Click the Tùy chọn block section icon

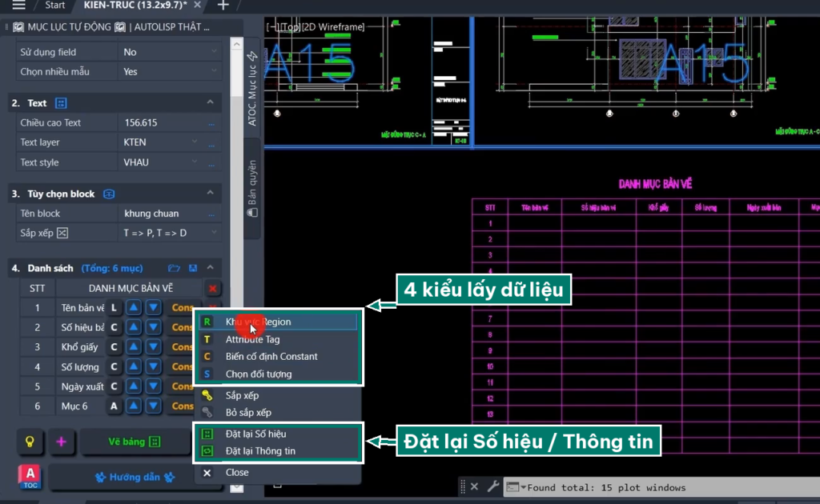(x=109, y=194)
